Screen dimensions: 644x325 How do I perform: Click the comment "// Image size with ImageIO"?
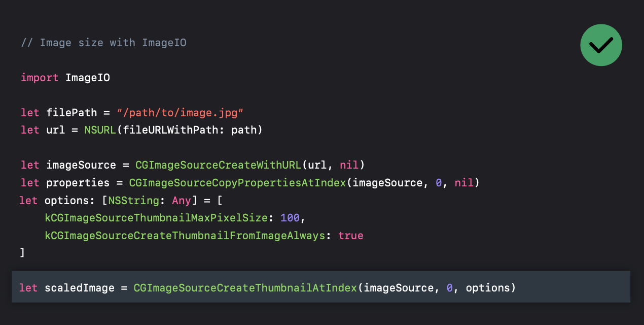point(103,43)
